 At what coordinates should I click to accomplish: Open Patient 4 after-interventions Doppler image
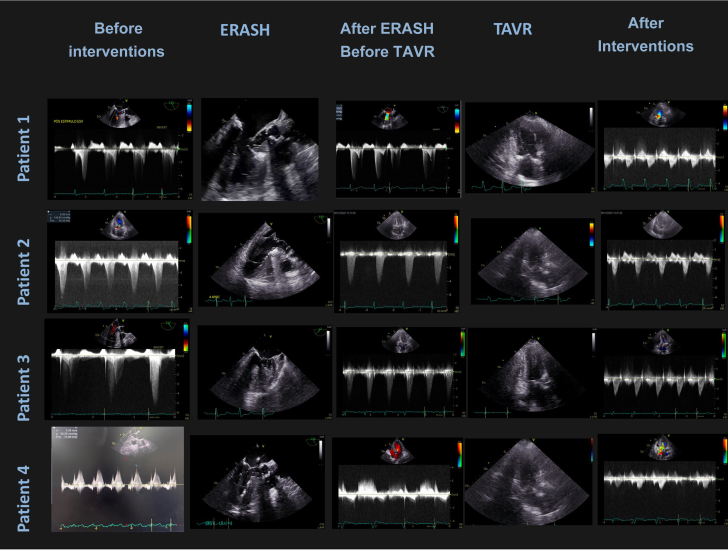point(663,479)
